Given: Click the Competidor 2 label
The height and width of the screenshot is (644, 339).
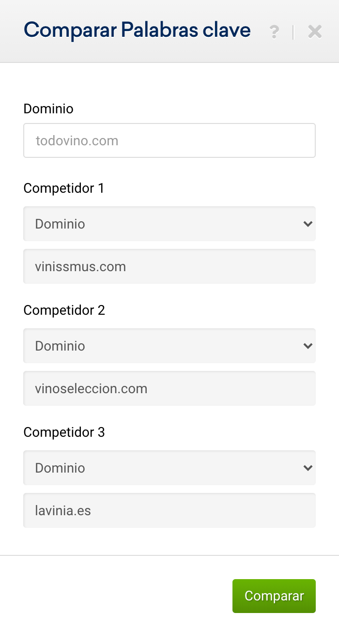Looking at the screenshot, I should [64, 310].
